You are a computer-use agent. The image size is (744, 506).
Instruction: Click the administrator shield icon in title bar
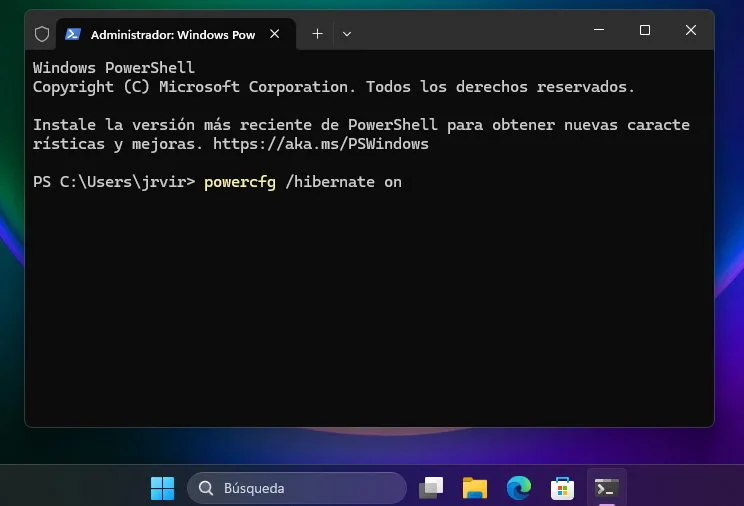pos(42,34)
